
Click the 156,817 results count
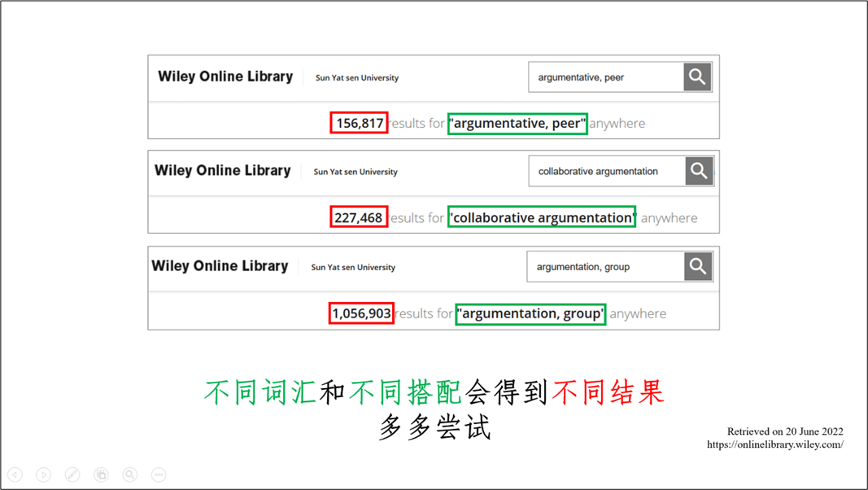pyautogui.click(x=359, y=123)
